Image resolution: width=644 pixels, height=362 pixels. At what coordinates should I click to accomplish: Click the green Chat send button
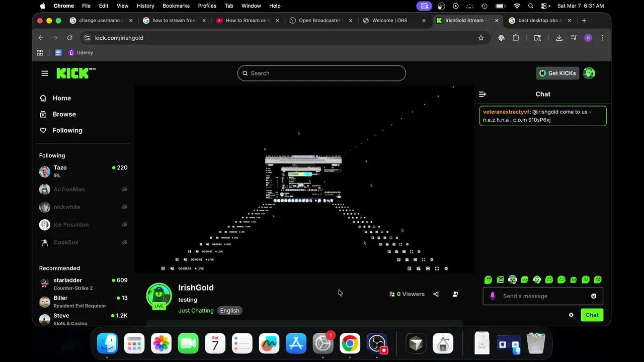pos(592,315)
